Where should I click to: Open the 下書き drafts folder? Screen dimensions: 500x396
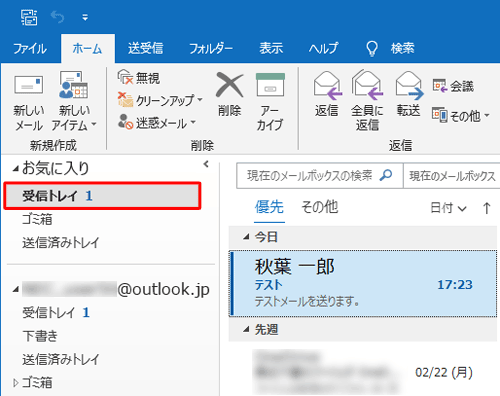point(40,336)
